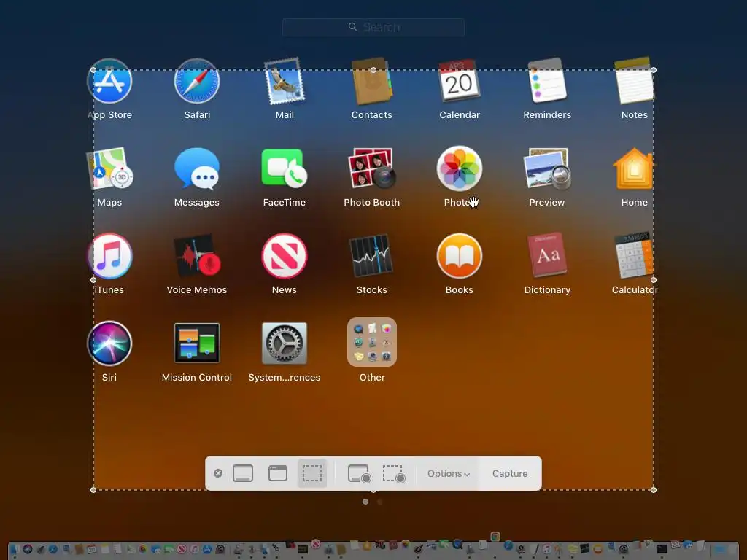This screenshot has width=747, height=560.
Task: Click the bottom-left selection corner handle
Action: pos(93,489)
